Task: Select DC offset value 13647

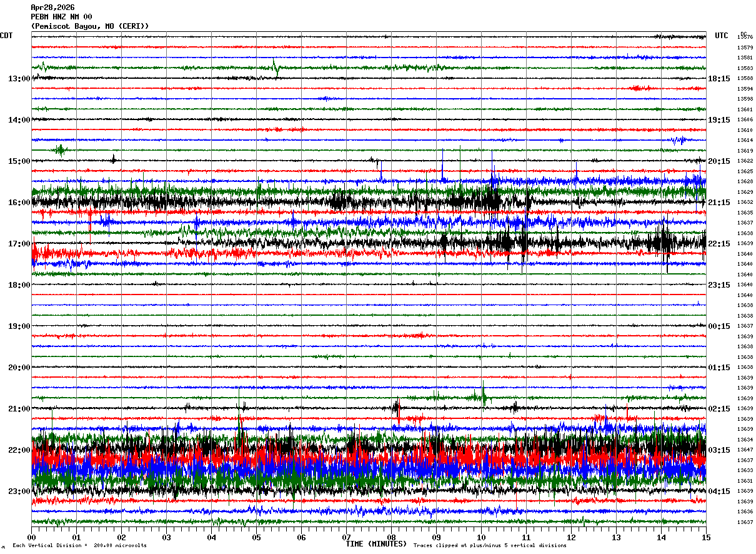Action: [x=745, y=450]
